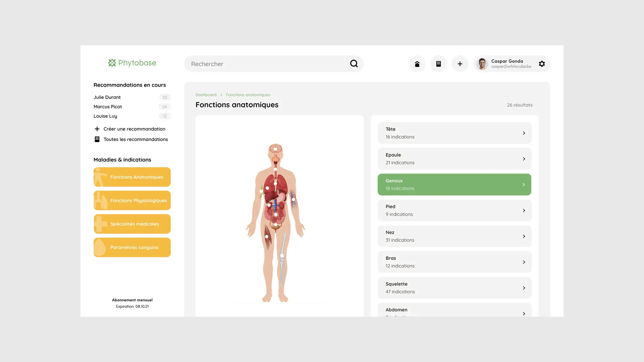This screenshot has height=362, width=644.
Task: Click Expiration: 08.10.21 text
Action: point(132,306)
